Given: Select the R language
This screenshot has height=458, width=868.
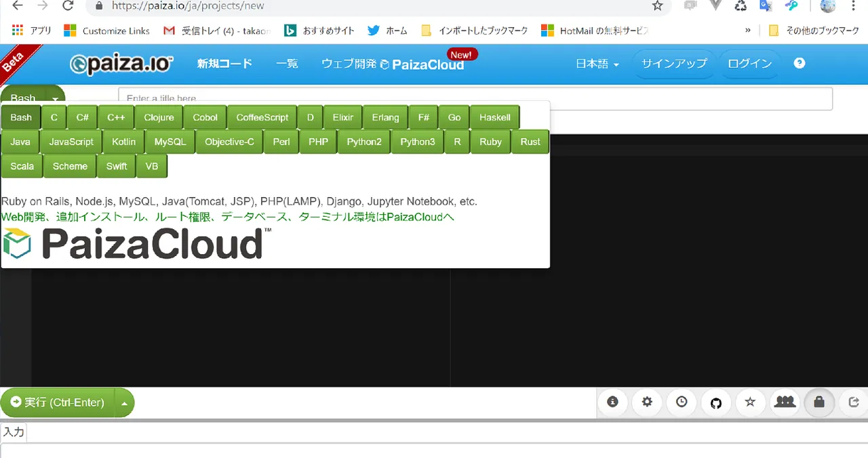Looking at the screenshot, I should tap(457, 142).
